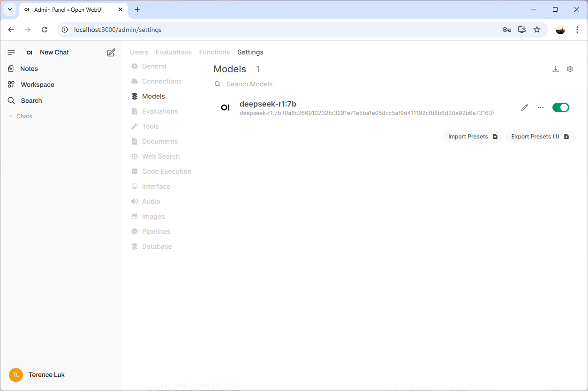
Task: Open the Terence Luk user profile menu
Action: [46, 375]
